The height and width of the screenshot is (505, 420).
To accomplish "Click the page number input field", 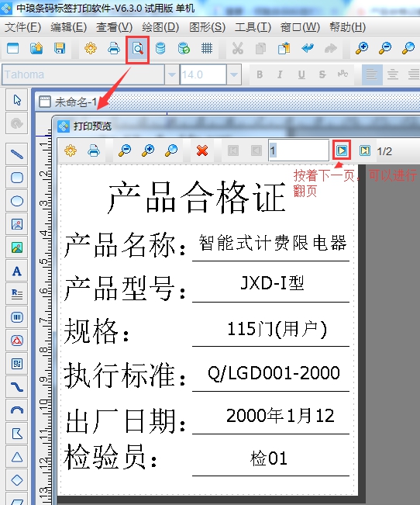I will pyautogui.click(x=298, y=150).
